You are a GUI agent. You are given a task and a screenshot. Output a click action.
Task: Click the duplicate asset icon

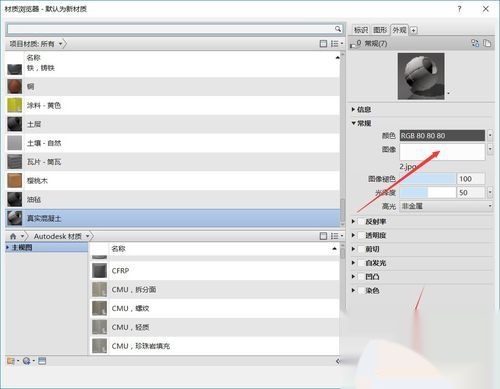coord(487,43)
